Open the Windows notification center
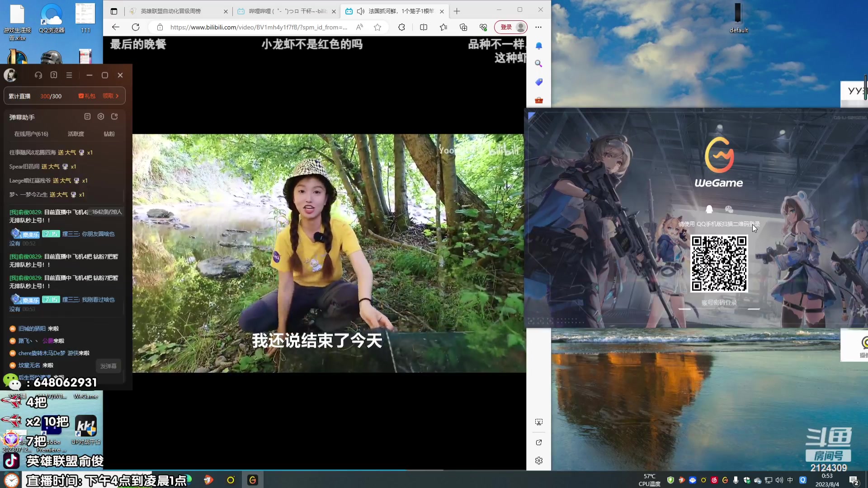This screenshot has width=868, height=488. coord(854,480)
